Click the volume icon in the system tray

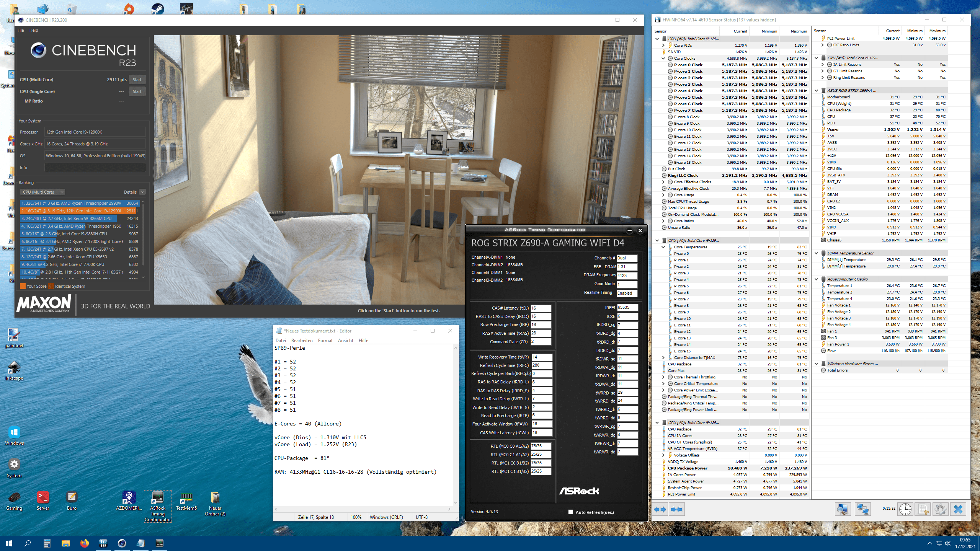948,543
